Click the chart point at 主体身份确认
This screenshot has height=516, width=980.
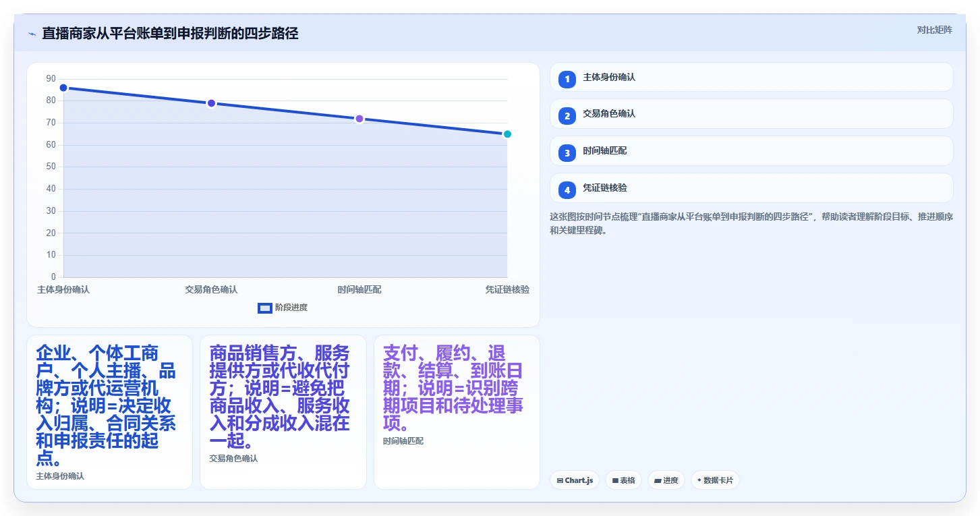(63, 88)
